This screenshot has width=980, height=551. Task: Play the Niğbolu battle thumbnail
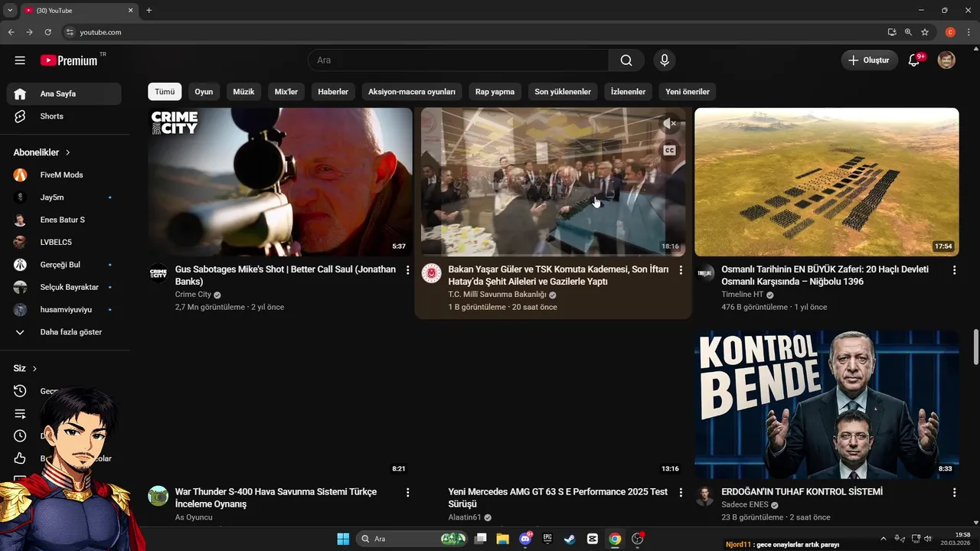[x=827, y=182]
